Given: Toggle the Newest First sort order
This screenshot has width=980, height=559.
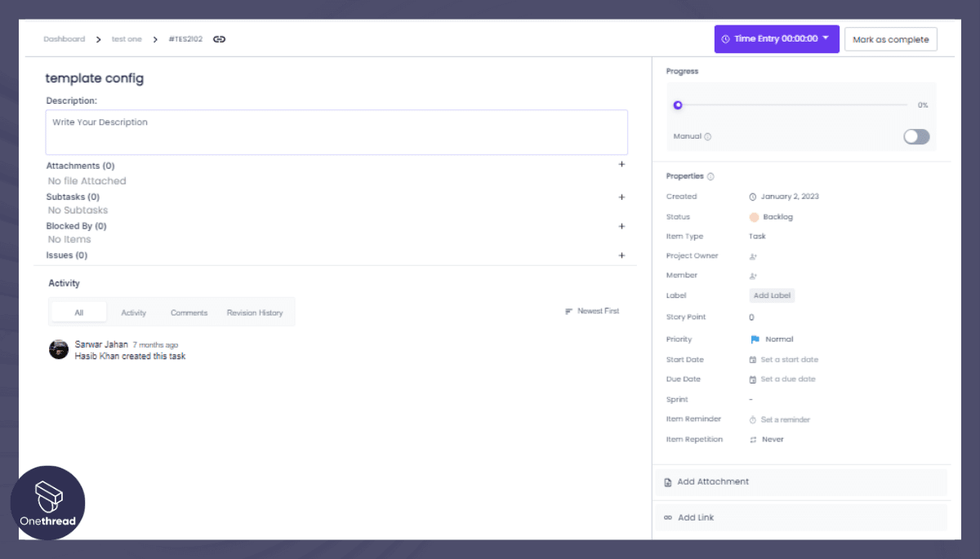Looking at the screenshot, I should pyautogui.click(x=592, y=312).
